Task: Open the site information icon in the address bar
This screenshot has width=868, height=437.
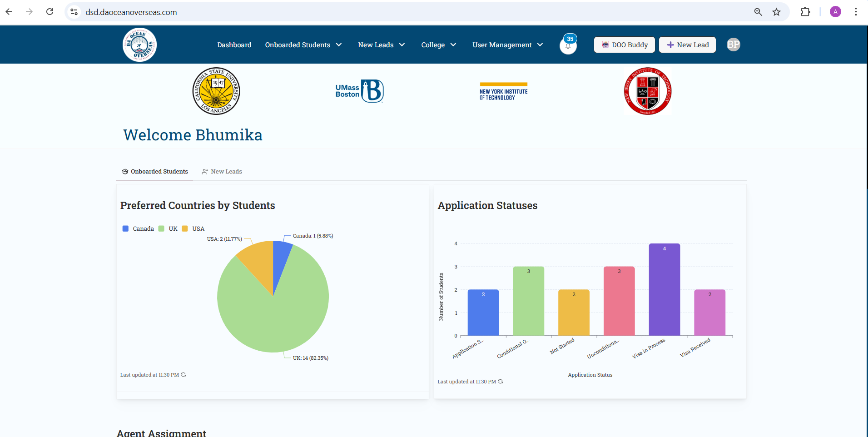Action: [74, 12]
